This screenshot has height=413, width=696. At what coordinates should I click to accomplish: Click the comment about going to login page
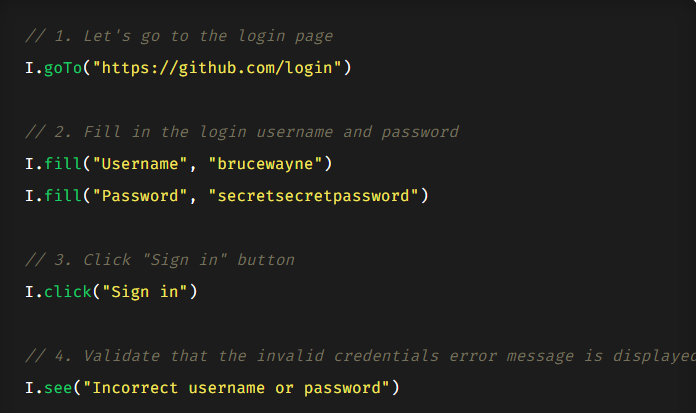(x=179, y=36)
